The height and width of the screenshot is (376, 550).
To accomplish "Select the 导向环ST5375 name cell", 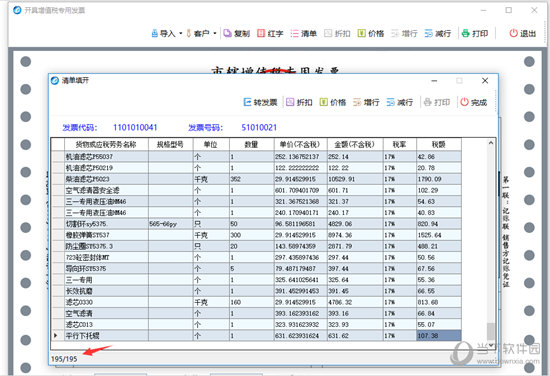I will coord(106,269).
